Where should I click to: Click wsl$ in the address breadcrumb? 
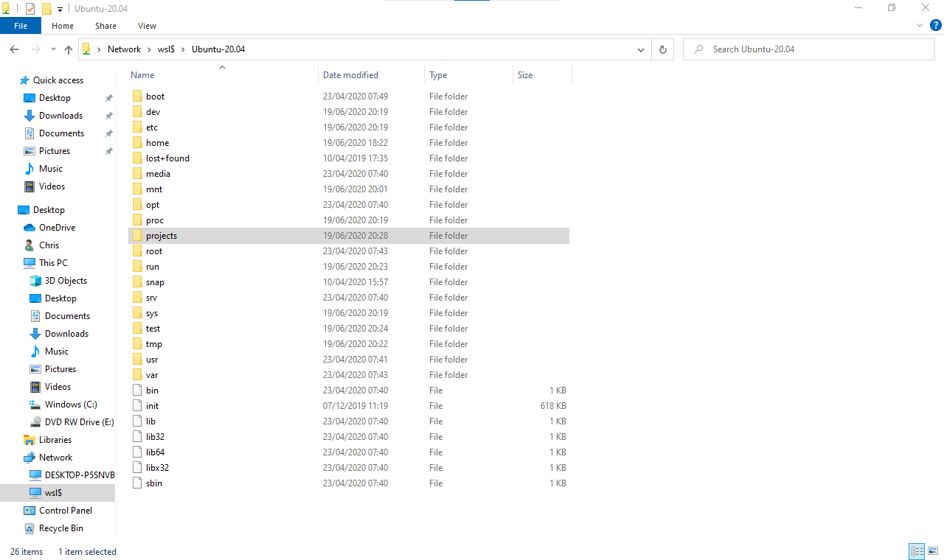pos(165,49)
